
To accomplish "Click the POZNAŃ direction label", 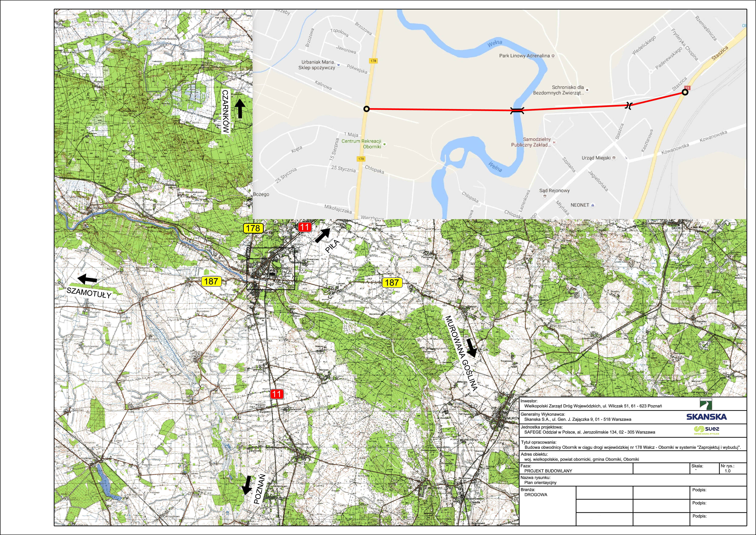I will pos(260,489).
